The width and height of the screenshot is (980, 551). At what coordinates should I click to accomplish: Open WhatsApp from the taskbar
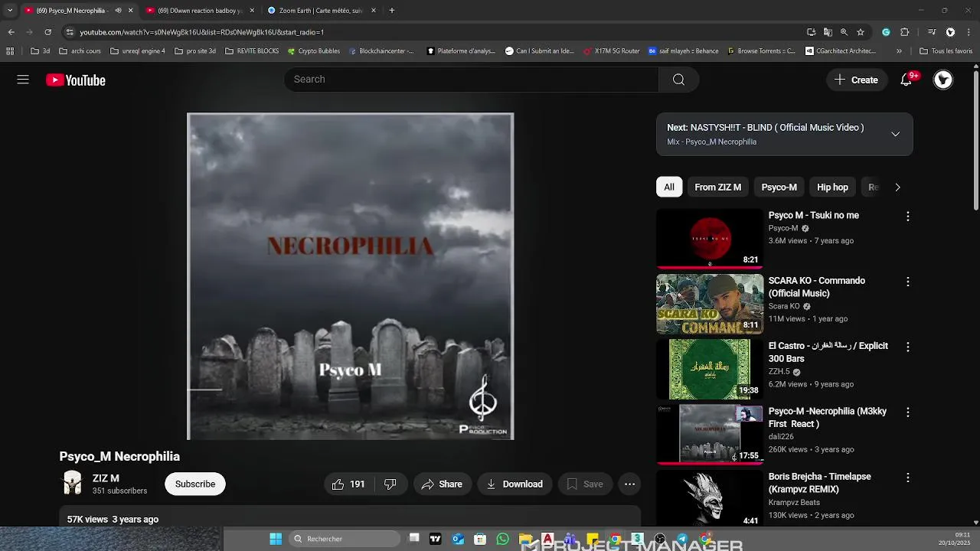[x=502, y=539]
